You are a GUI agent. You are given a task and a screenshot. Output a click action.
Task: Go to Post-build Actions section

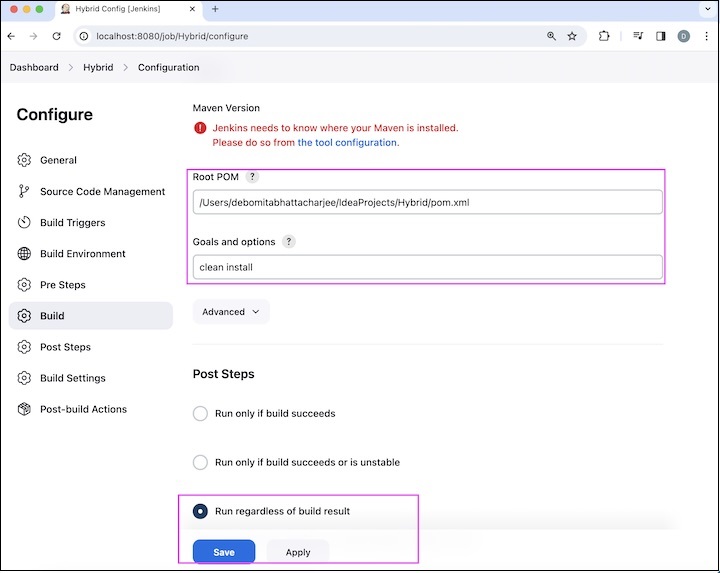83,409
